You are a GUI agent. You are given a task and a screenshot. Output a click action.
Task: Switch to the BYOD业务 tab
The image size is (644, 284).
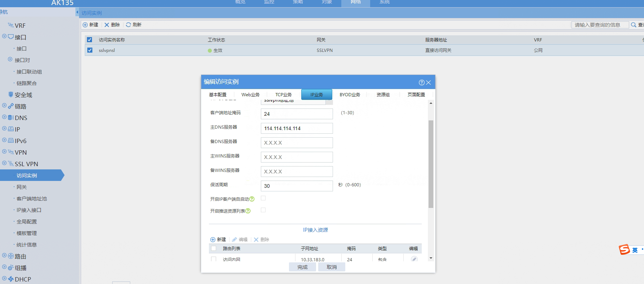tap(350, 94)
